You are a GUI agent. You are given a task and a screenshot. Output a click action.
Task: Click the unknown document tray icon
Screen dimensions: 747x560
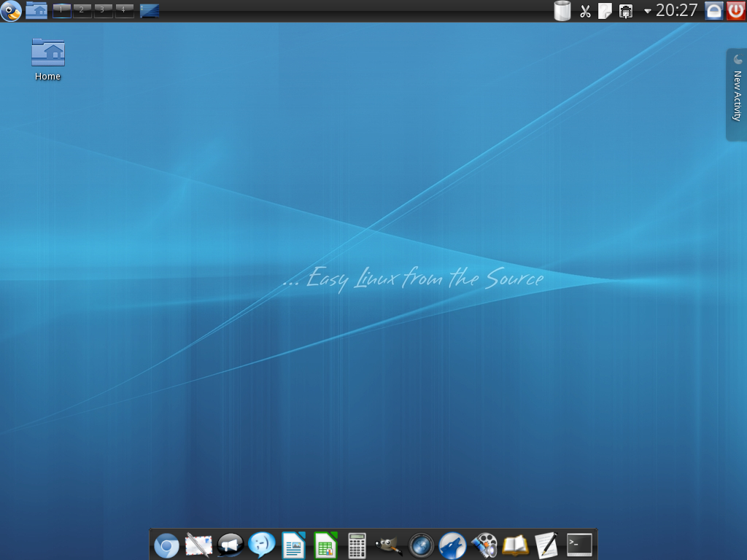[x=605, y=11]
